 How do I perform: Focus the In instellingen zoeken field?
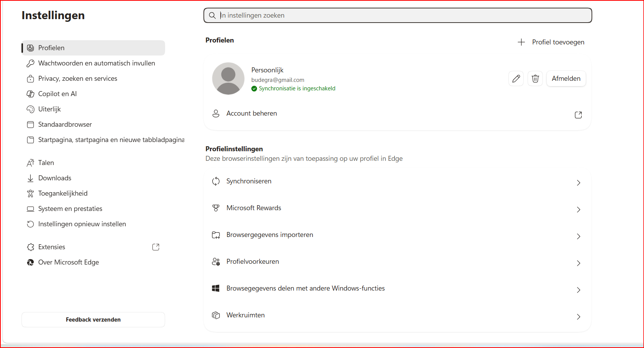(398, 15)
